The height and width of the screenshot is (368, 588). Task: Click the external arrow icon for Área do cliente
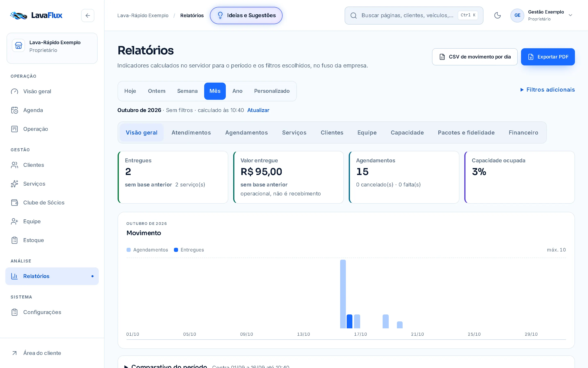click(x=14, y=353)
